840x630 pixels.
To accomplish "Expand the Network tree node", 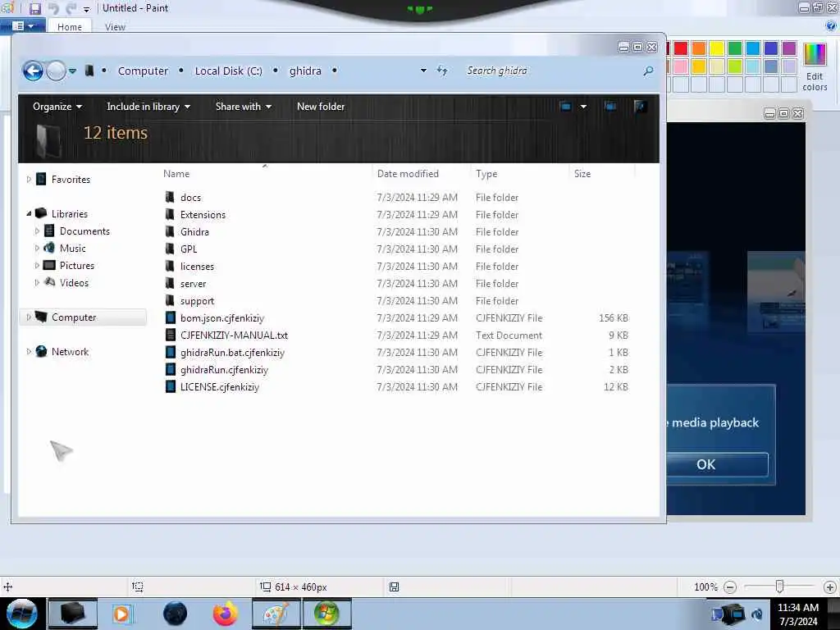I will 29,351.
